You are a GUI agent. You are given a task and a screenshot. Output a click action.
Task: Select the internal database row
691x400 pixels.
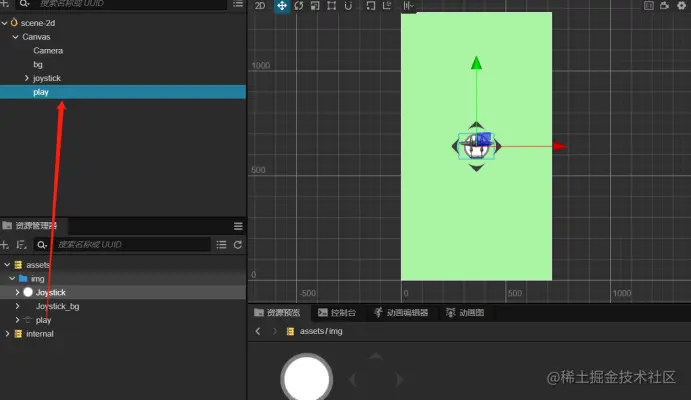[x=123, y=333]
